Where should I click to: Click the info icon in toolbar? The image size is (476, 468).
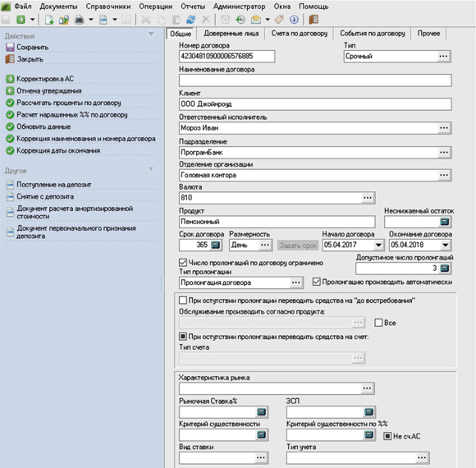[x=294, y=20]
